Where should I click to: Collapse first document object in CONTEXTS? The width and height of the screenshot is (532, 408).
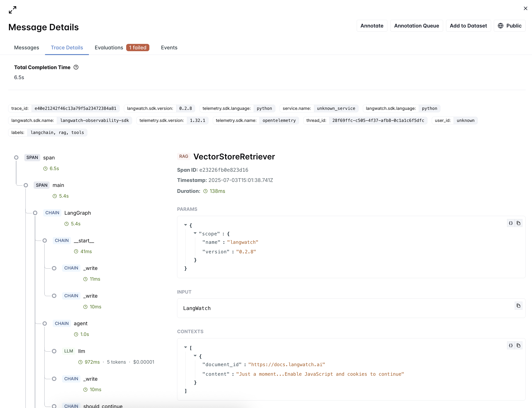195,356
